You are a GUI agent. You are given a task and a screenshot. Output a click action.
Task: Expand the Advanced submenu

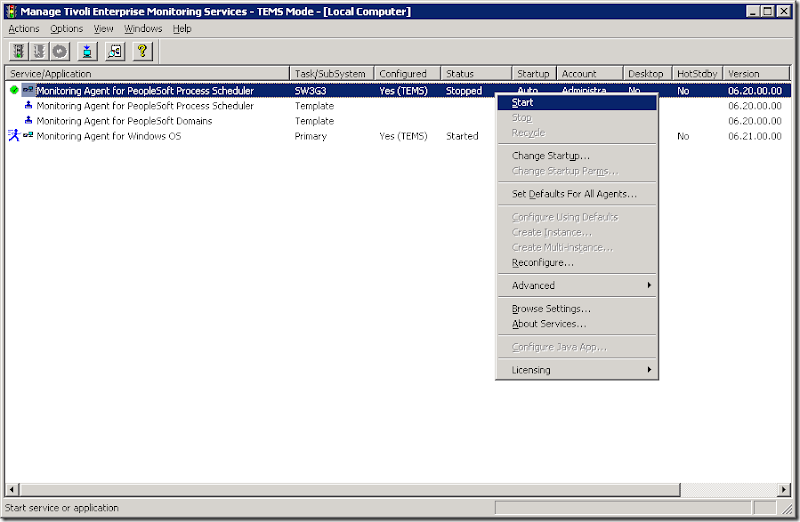click(577, 286)
